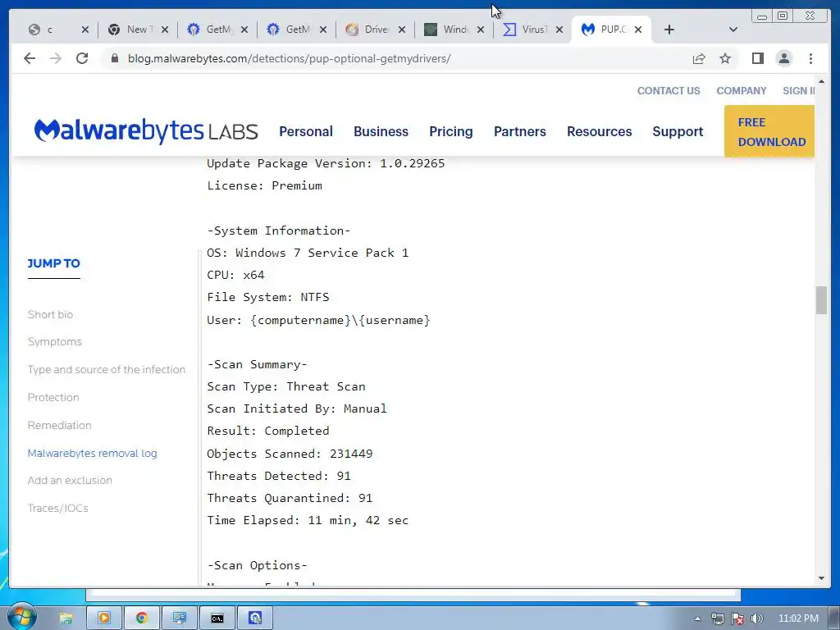The image size is (840, 630).
Task: Jump to Symptoms section
Action: (x=55, y=342)
